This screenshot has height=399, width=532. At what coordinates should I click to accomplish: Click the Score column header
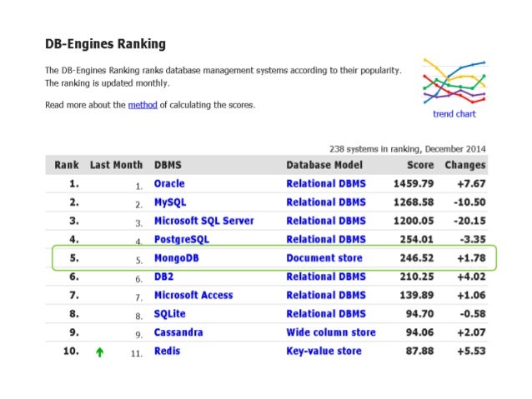(x=420, y=165)
